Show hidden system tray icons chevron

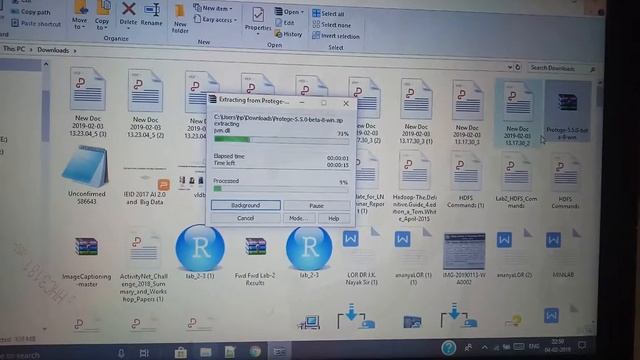pos(484,347)
